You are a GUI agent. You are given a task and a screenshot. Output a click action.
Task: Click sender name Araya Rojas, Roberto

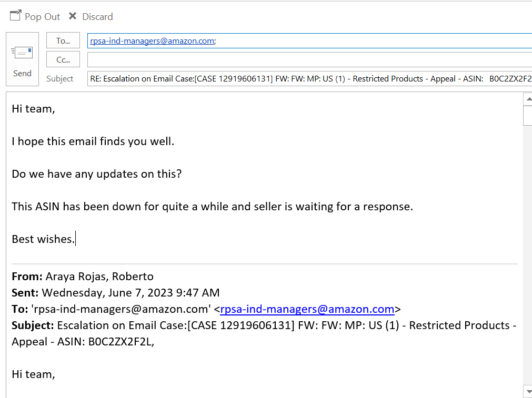tap(99, 277)
